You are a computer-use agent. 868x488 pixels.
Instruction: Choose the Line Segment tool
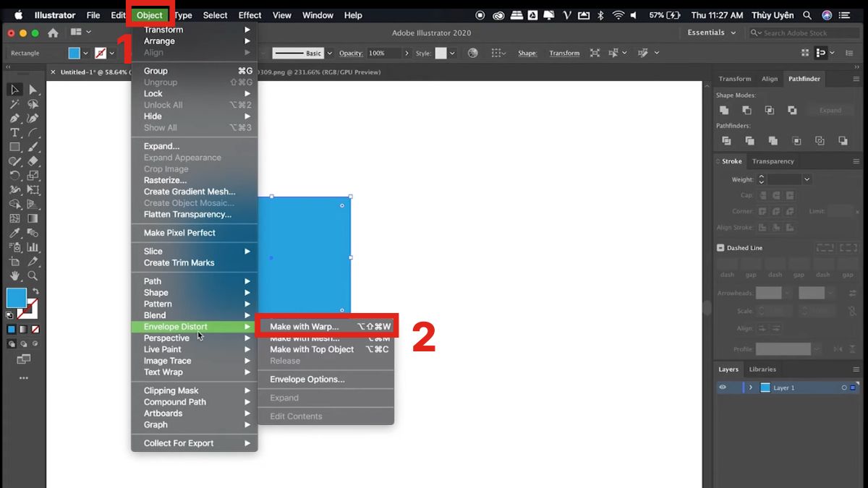(x=33, y=132)
